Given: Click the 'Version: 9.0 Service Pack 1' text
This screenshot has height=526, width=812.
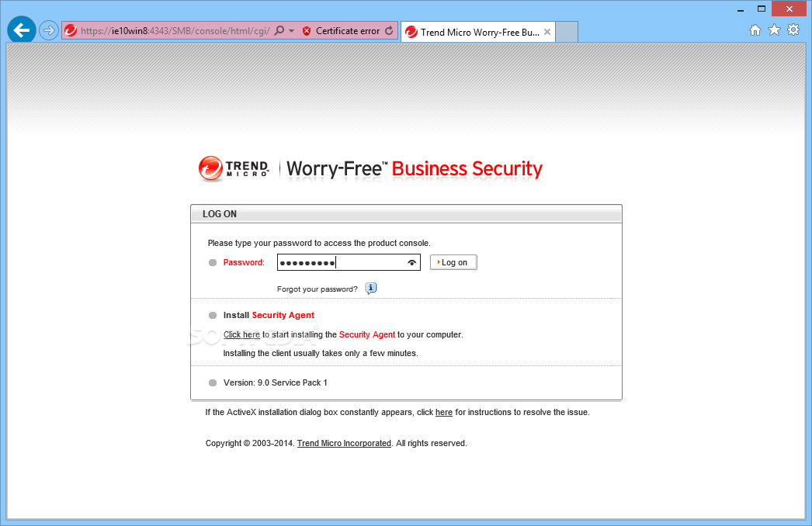Looking at the screenshot, I should tap(275, 382).
